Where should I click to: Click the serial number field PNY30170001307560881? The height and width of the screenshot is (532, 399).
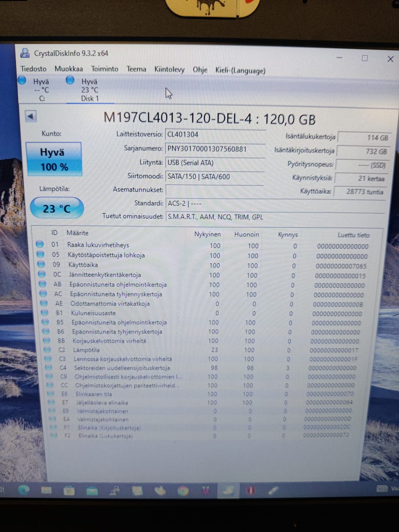point(215,148)
